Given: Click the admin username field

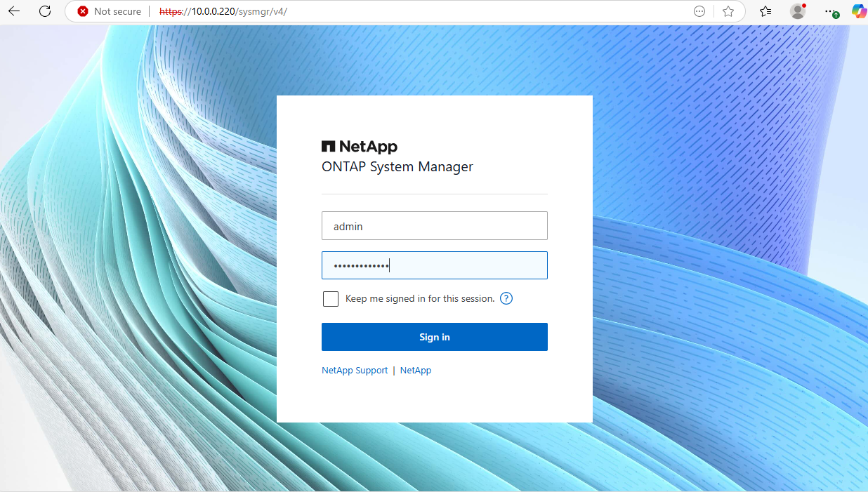Looking at the screenshot, I should coord(435,226).
